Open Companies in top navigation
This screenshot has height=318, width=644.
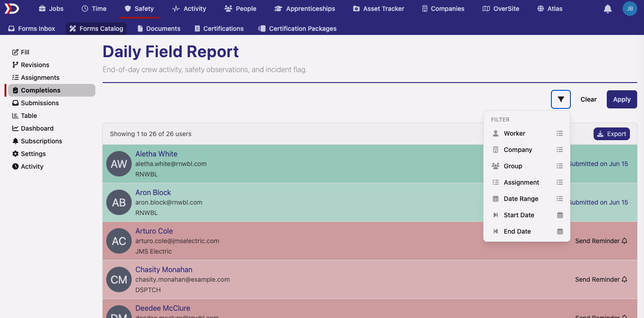coord(443,9)
